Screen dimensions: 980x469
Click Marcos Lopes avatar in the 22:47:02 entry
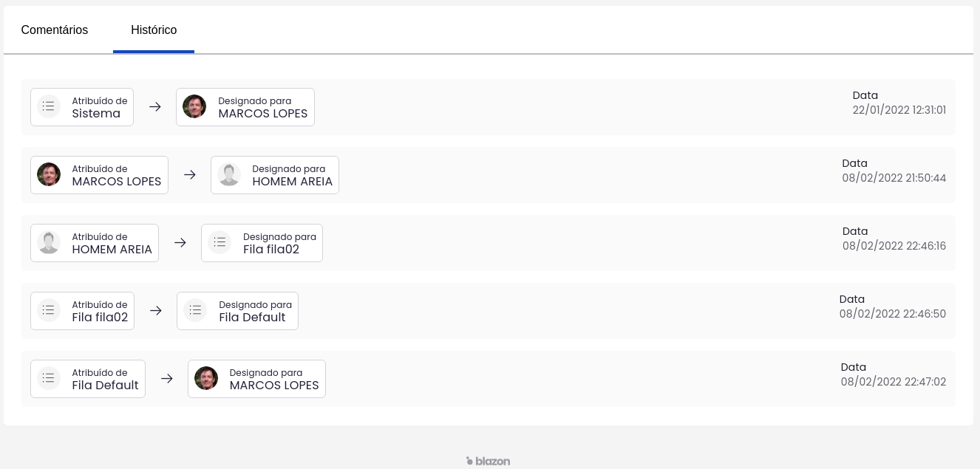[206, 378]
